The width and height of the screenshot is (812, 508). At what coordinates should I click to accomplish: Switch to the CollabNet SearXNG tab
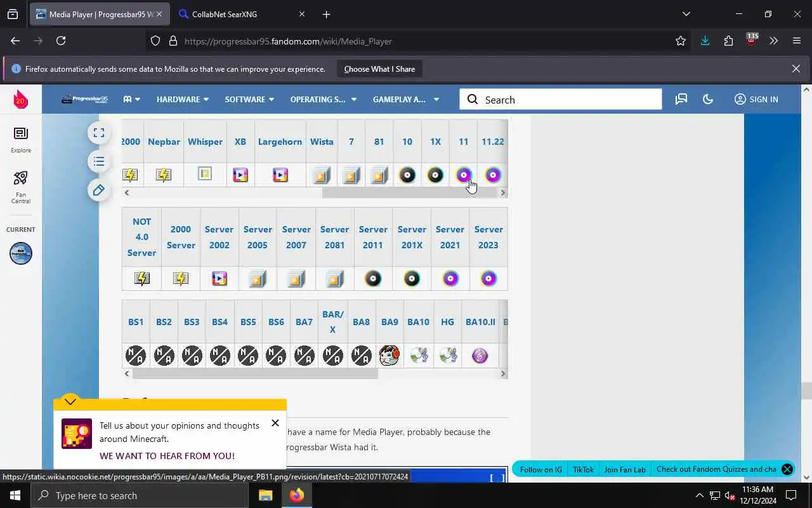coord(240,14)
